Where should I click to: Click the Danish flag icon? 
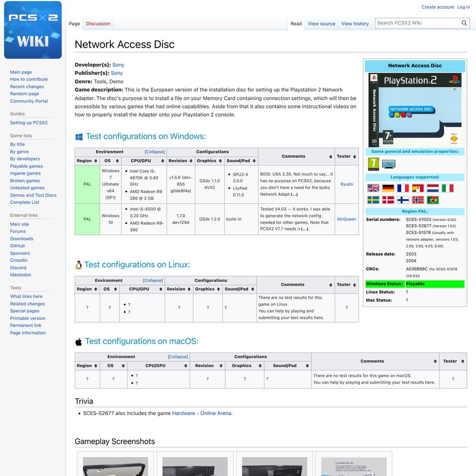388,200
